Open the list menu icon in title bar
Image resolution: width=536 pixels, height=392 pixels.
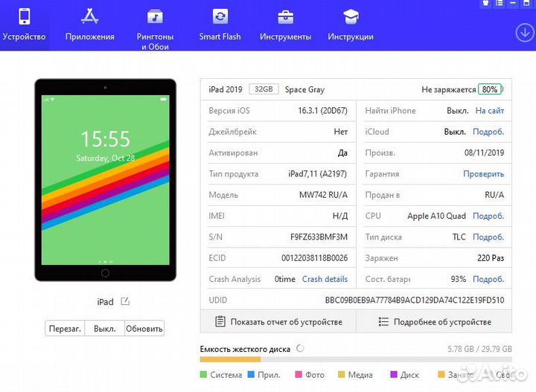[x=500, y=3]
